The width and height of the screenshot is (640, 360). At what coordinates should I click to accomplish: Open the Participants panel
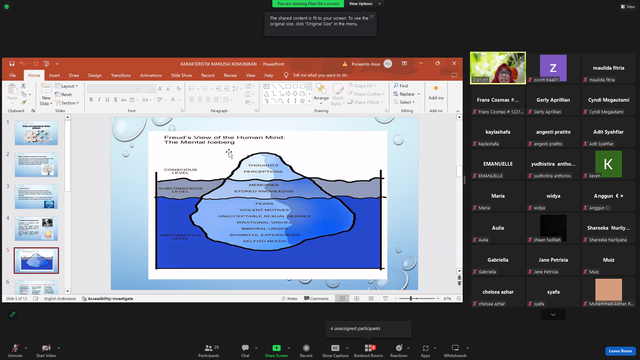pos(209,350)
